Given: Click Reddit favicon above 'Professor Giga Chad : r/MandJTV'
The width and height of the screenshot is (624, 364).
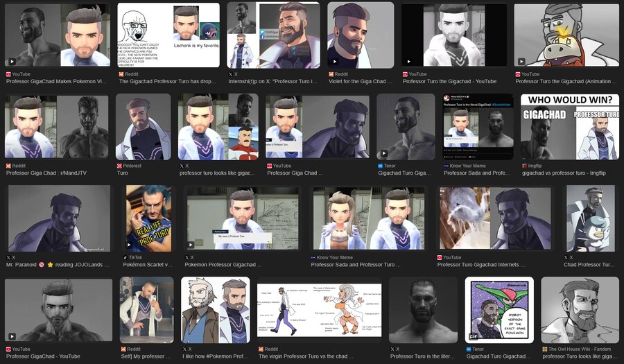Looking at the screenshot, I should pos(8,166).
